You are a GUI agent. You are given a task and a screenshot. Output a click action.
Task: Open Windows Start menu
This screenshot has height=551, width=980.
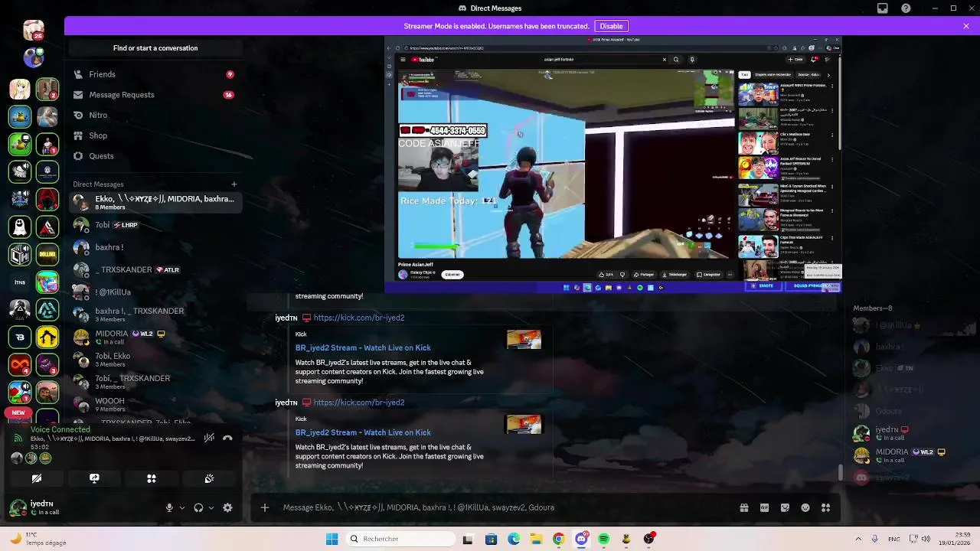(332, 539)
